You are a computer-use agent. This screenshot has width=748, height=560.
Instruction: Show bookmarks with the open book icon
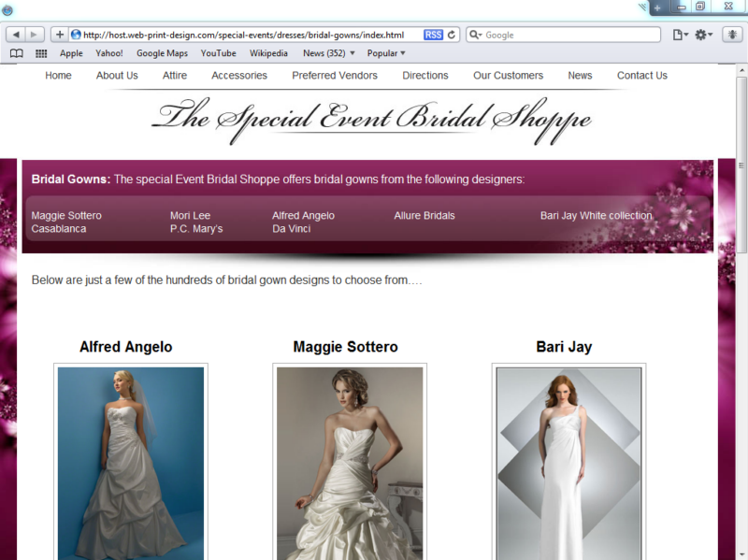pyautogui.click(x=17, y=53)
